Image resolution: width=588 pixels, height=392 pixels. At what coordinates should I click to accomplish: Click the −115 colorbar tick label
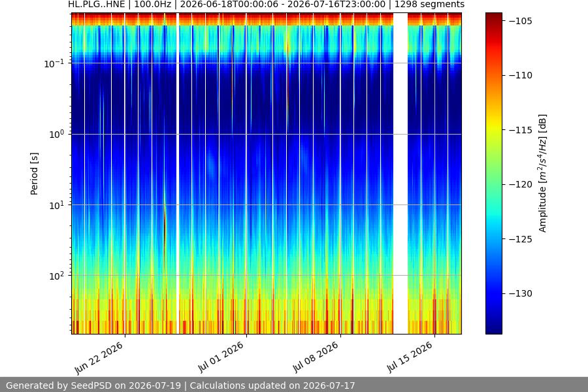point(521,130)
